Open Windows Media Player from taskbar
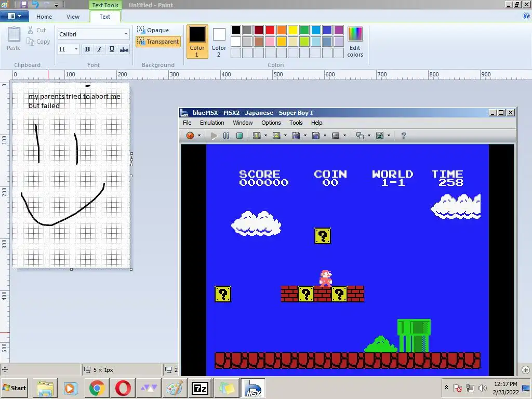 [x=71, y=388]
